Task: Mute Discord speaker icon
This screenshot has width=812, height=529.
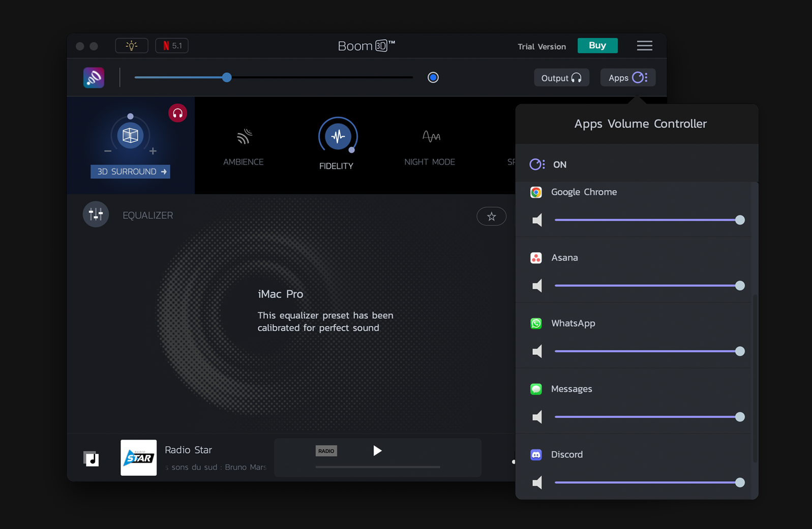Action: pos(537,482)
